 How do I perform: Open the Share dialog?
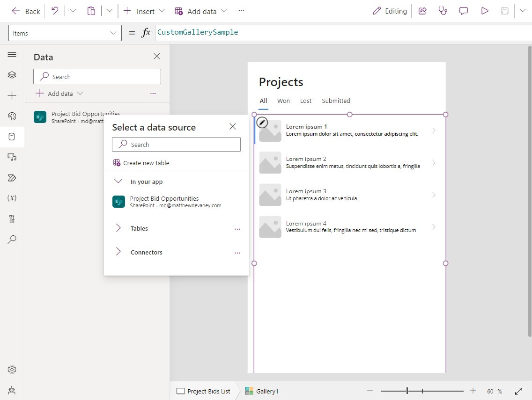pyautogui.click(x=422, y=11)
